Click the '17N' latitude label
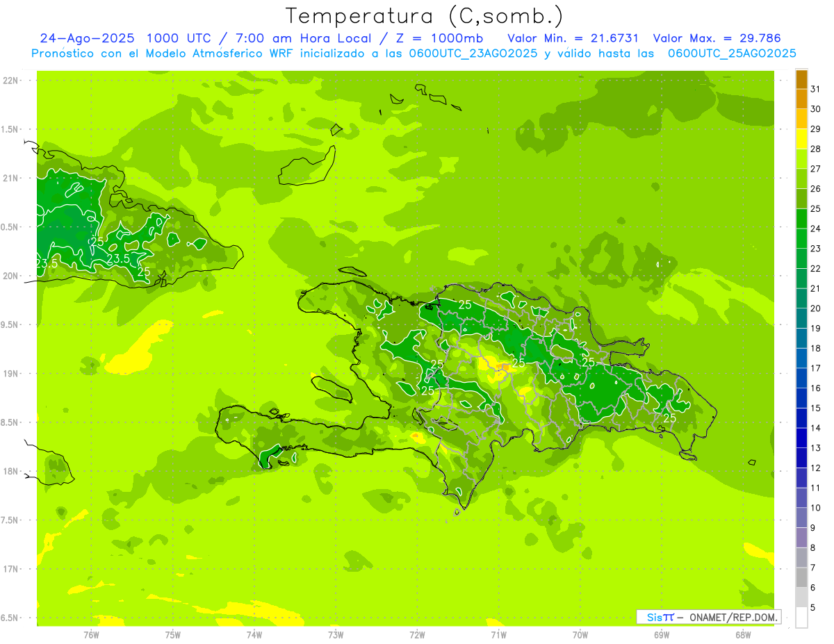Screen dimensions: 834x644 pos(10,569)
